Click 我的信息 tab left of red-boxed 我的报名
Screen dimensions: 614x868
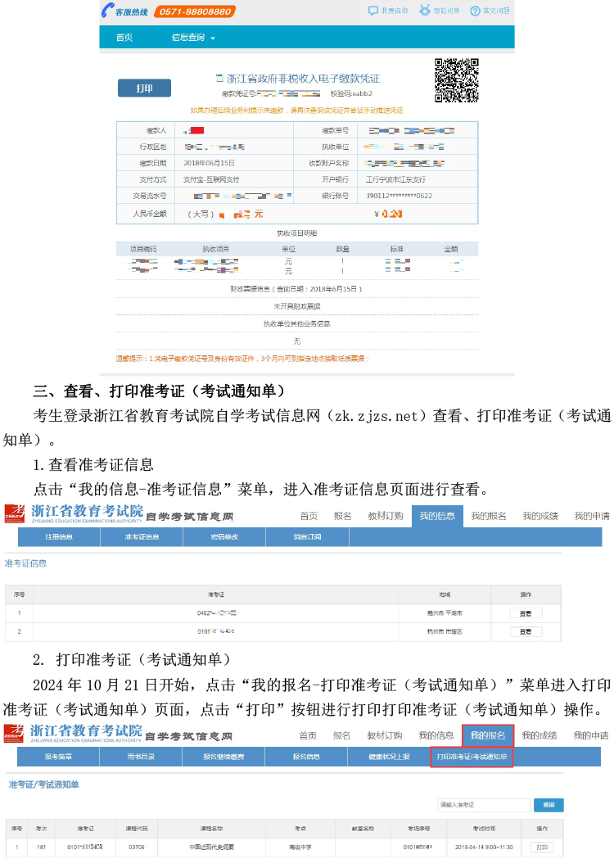click(436, 735)
